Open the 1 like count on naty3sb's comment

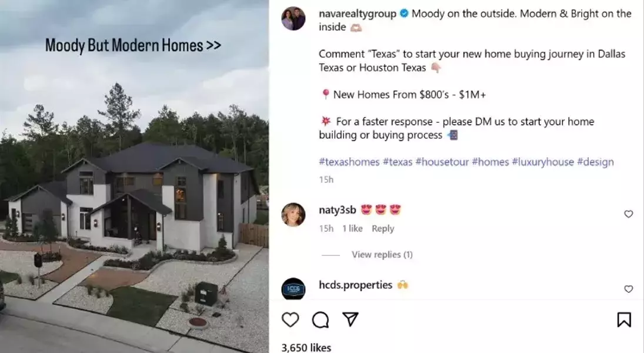(x=352, y=228)
